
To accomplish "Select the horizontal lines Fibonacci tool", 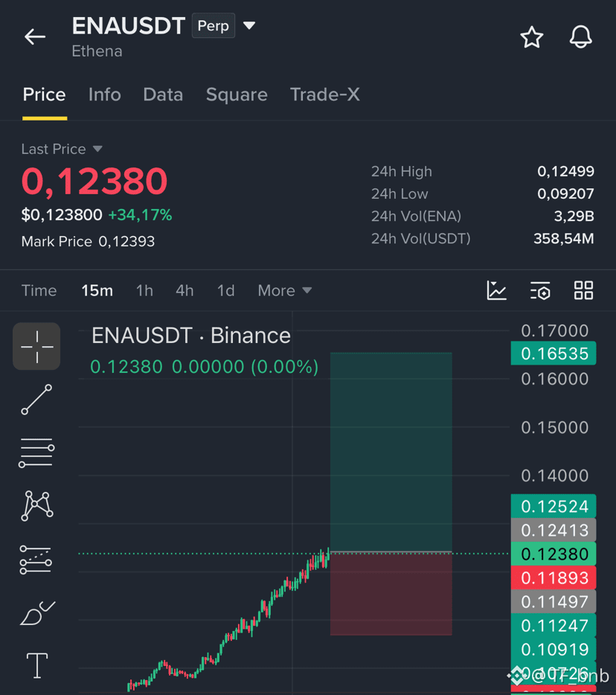I will pyautogui.click(x=36, y=452).
